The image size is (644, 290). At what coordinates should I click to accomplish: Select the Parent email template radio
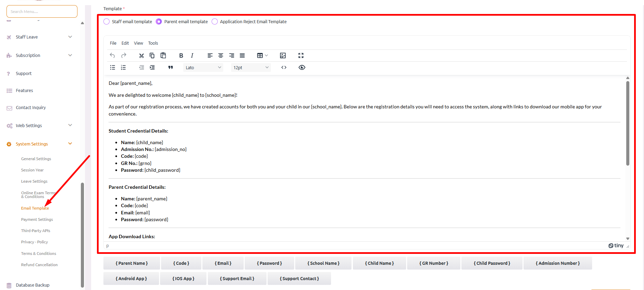159,21
